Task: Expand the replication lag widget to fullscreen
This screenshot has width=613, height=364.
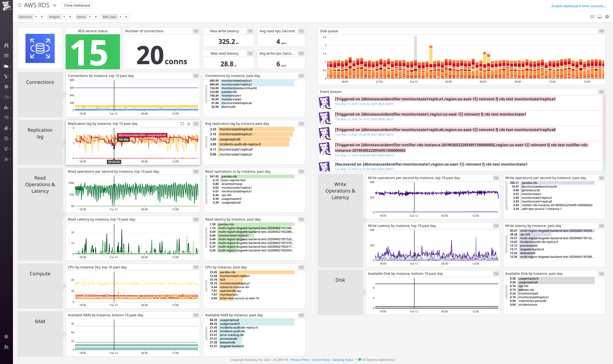Action: coord(182,124)
